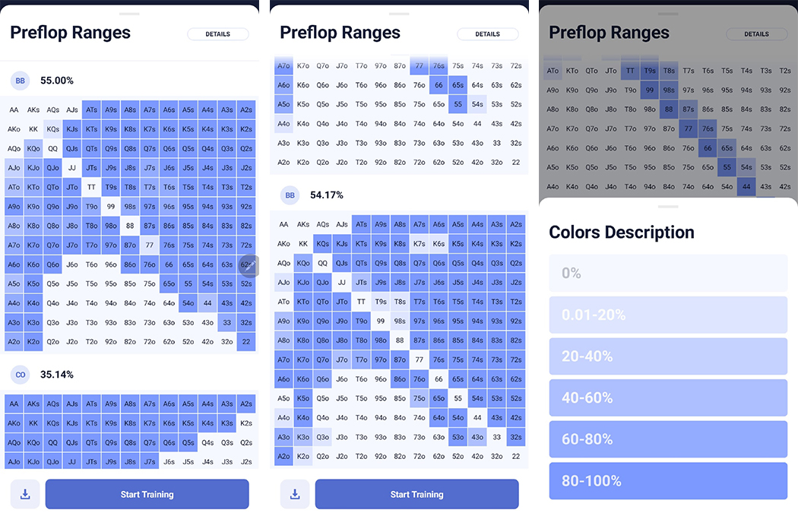Image resolution: width=798 pixels, height=532 pixels.
Task: Select the 40-60% color swatch
Action: 668,397
